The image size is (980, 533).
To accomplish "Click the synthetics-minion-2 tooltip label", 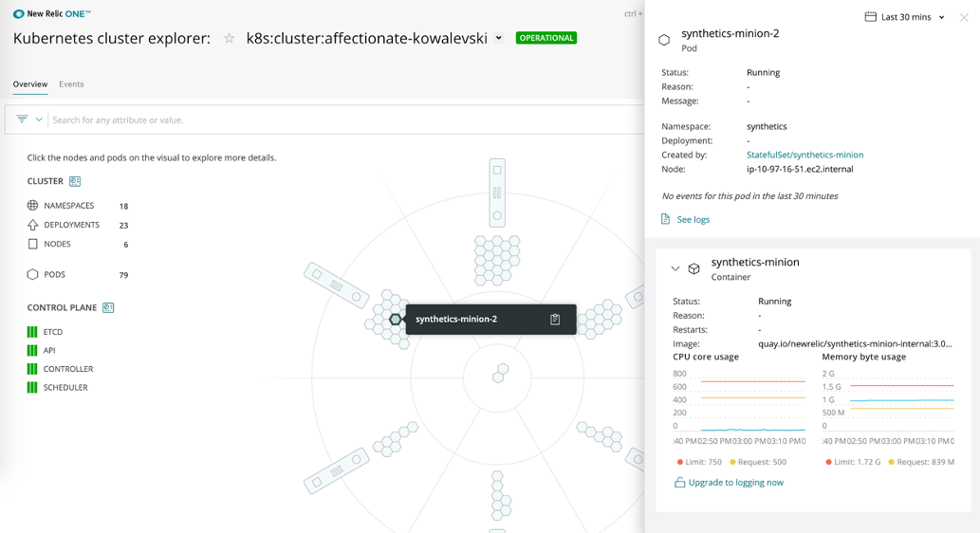I will [x=456, y=320].
